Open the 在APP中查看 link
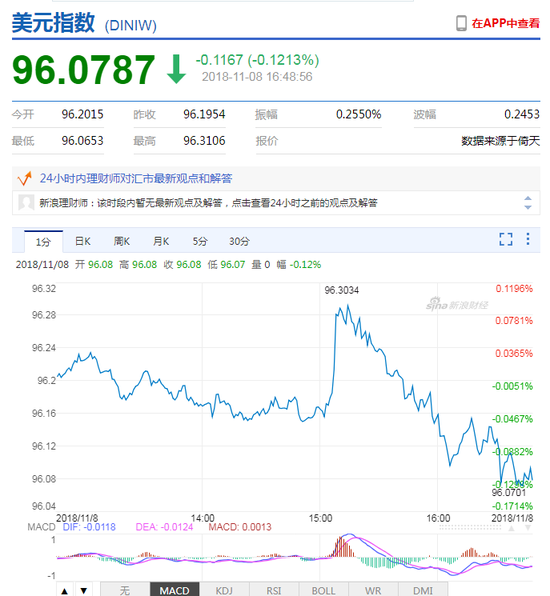550x596 pixels. [x=505, y=23]
